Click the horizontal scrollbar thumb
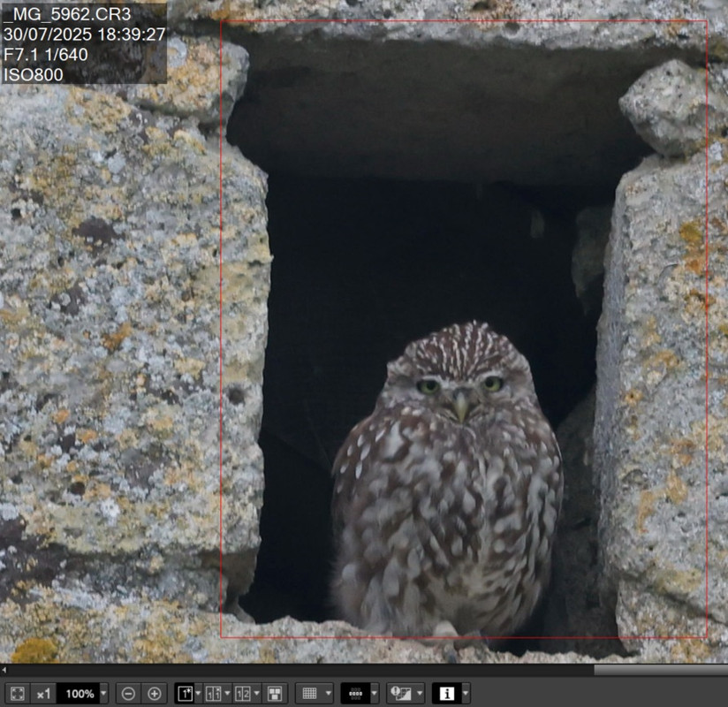728x707 pixels. 661,670
